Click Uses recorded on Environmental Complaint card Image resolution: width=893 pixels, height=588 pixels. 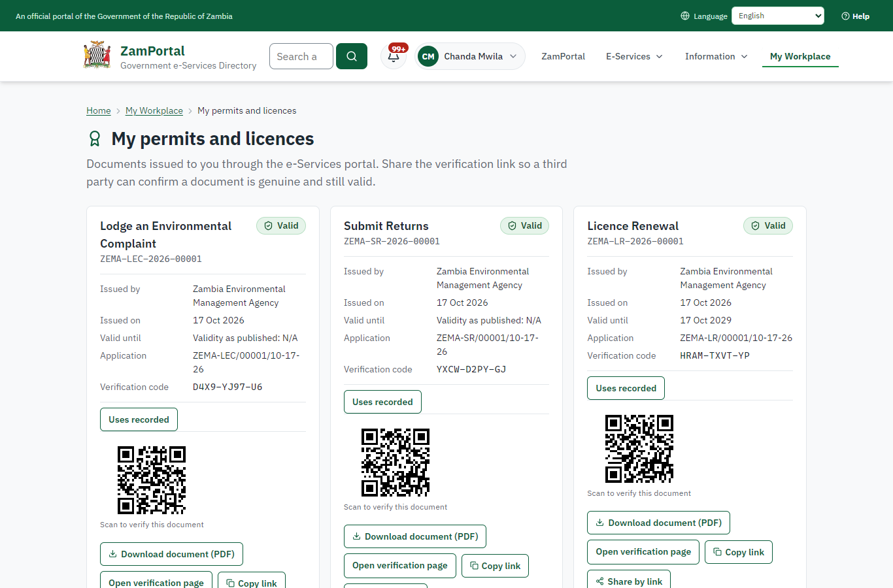[139, 419]
